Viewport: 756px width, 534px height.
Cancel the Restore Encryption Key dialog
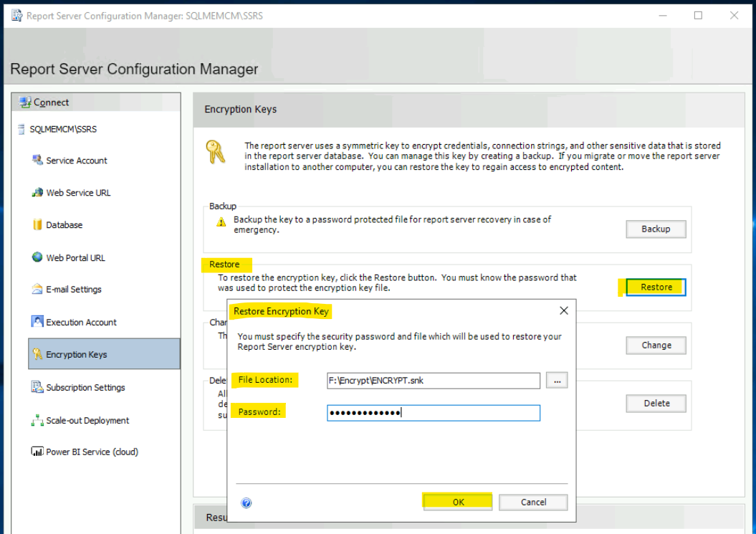(533, 502)
